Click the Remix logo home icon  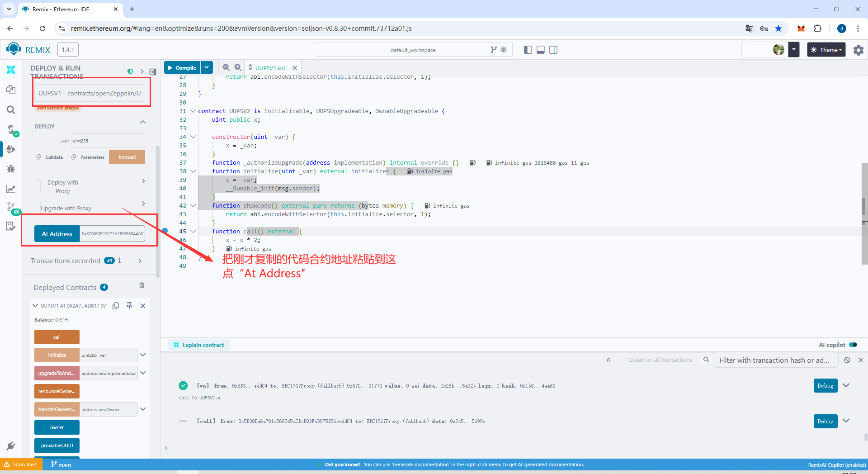click(x=14, y=49)
